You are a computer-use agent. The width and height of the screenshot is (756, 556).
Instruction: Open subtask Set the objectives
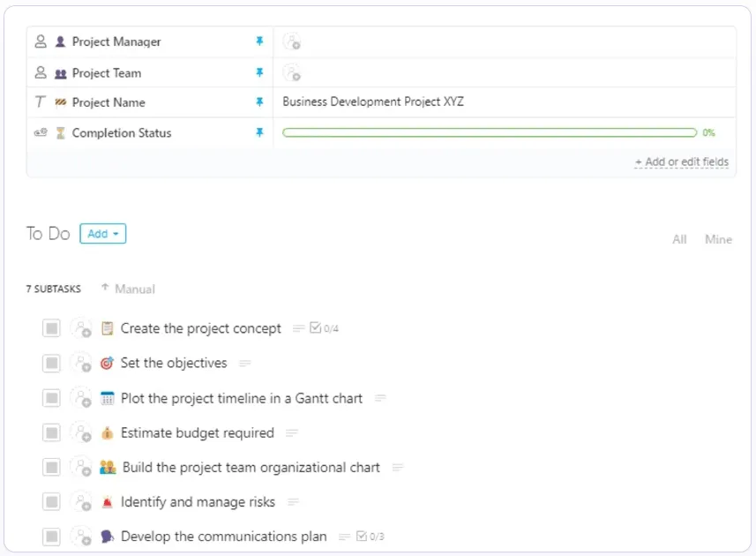(174, 363)
